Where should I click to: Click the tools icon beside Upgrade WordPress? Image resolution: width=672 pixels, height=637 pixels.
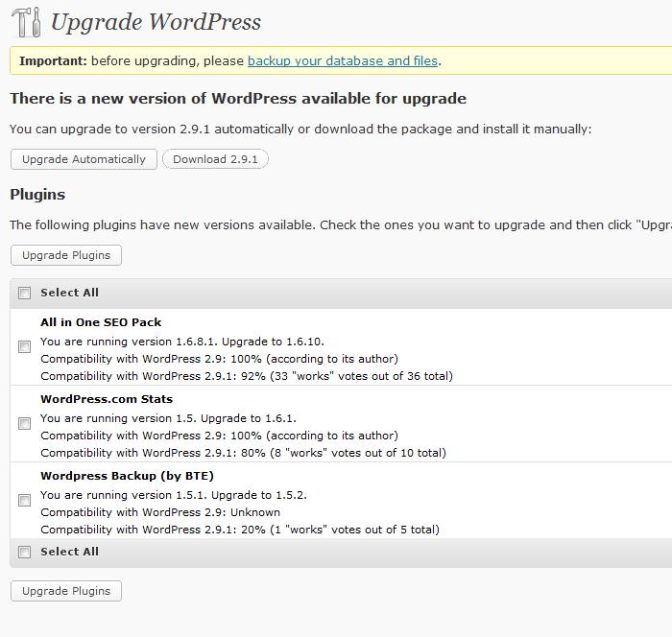[x=26, y=22]
